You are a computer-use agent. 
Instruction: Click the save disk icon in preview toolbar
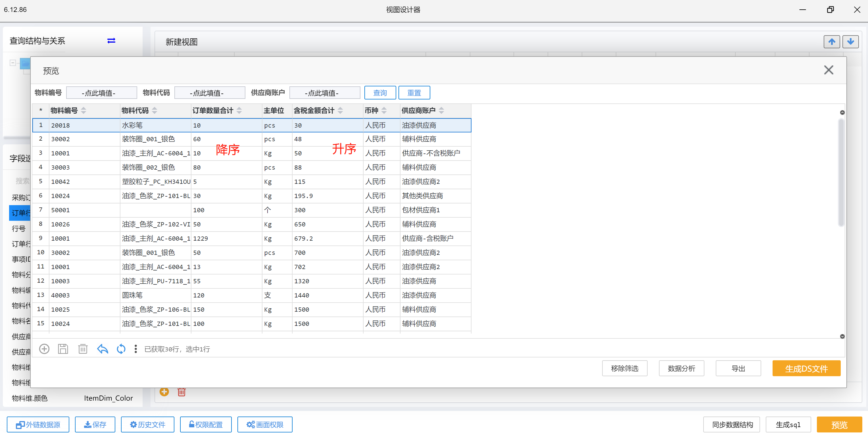[63, 349]
